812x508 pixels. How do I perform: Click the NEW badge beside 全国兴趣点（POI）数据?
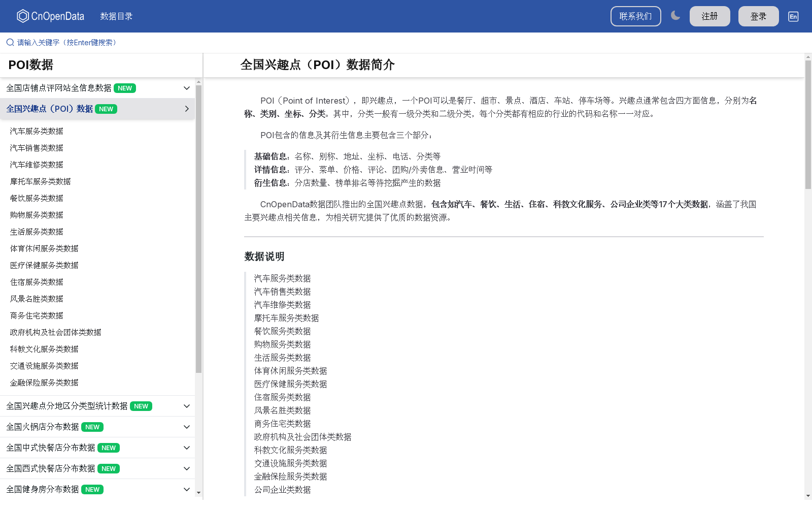(x=106, y=109)
